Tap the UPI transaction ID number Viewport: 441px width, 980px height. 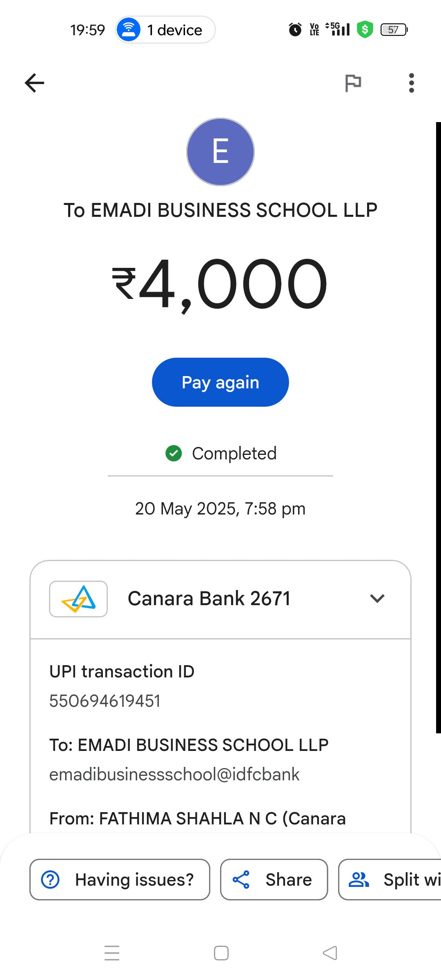(105, 701)
